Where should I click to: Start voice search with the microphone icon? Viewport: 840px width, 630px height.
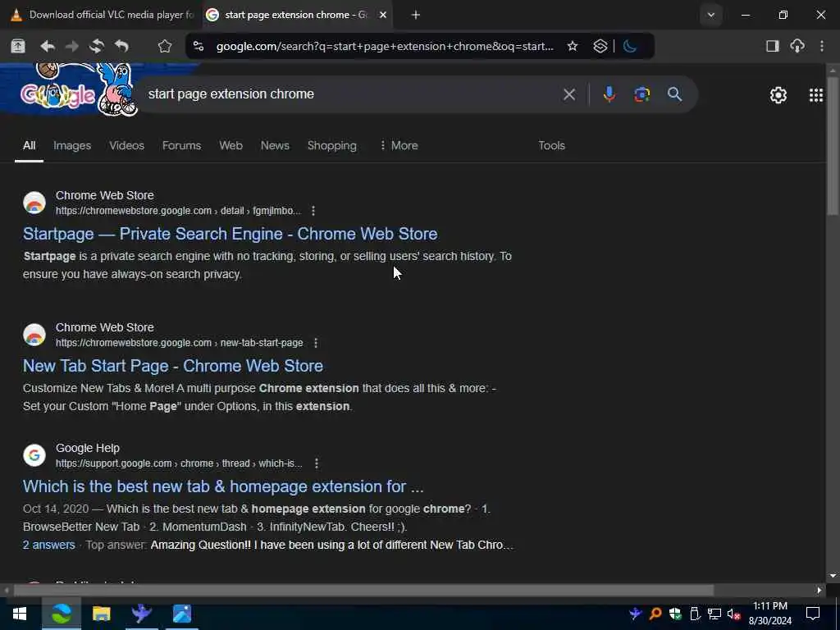click(609, 95)
